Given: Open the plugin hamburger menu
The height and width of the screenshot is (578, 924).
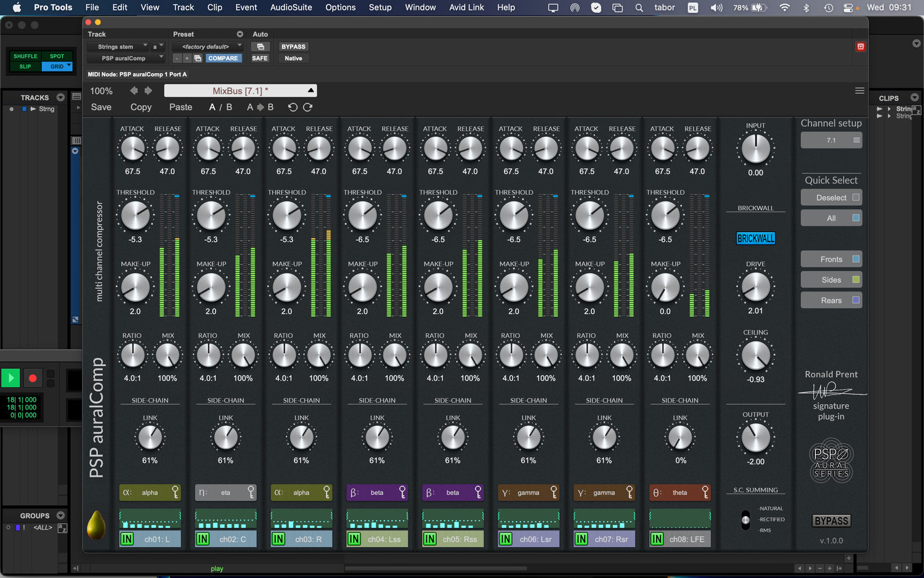Looking at the screenshot, I should (859, 91).
